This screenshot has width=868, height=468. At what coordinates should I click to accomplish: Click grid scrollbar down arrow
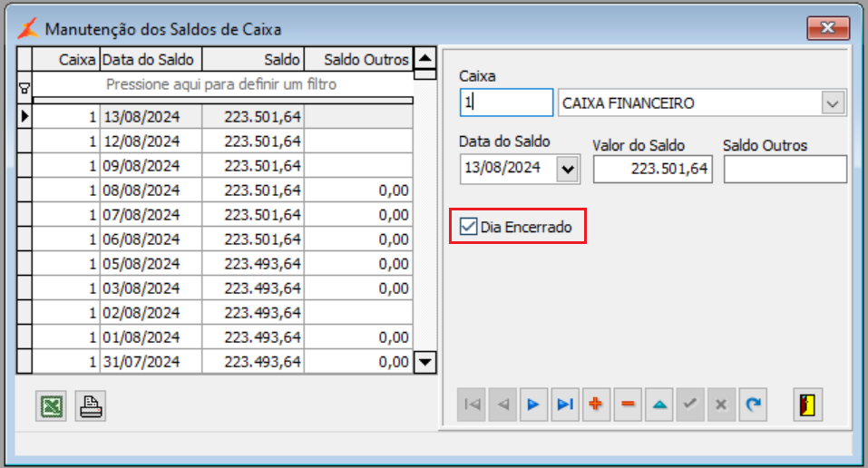pyautogui.click(x=425, y=362)
